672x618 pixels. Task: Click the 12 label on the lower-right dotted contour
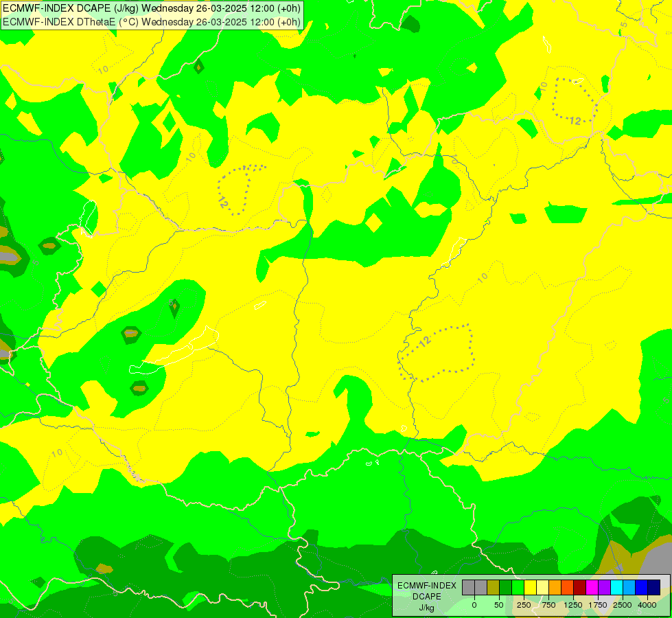(x=424, y=341)
